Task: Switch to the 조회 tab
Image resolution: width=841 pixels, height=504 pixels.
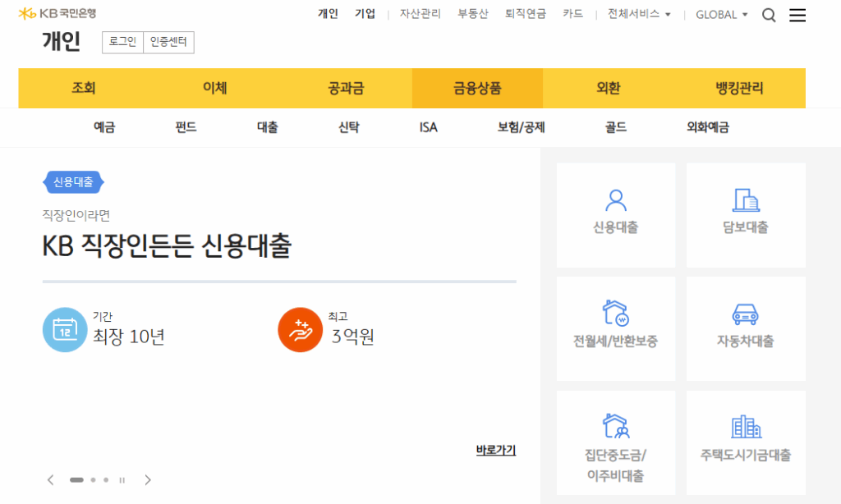Action: (83, 88)
